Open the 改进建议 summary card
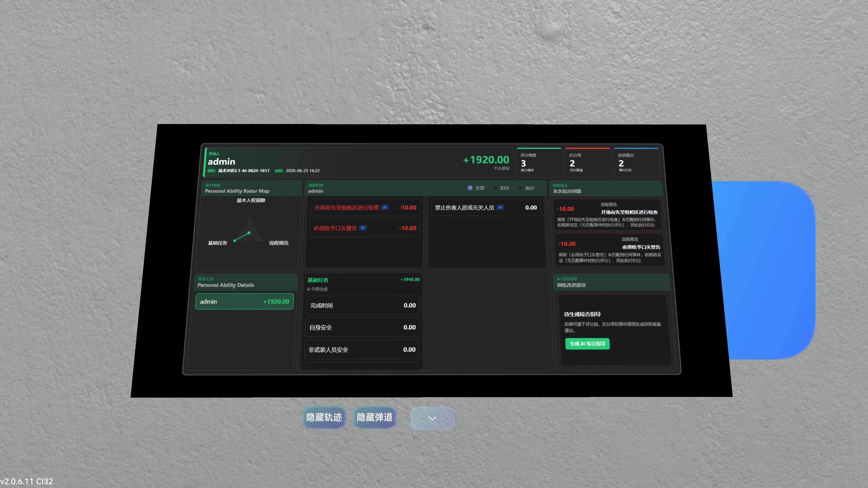868x488 pixels. tap(637, 163)
